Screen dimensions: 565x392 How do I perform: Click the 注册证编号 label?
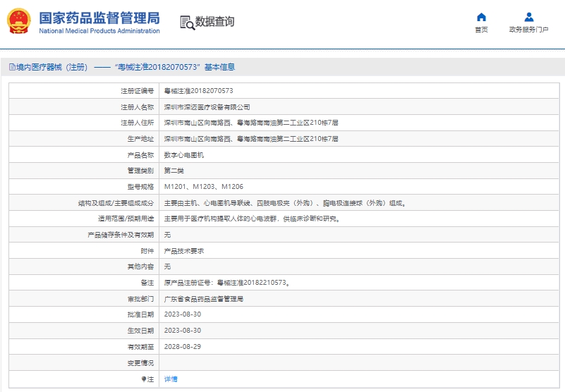(138, 91)
